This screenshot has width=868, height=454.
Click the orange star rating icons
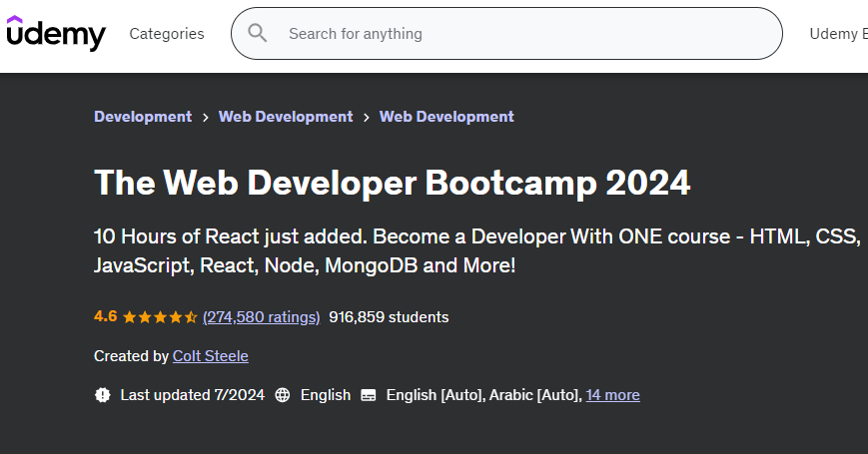click(x=160, y=317)
